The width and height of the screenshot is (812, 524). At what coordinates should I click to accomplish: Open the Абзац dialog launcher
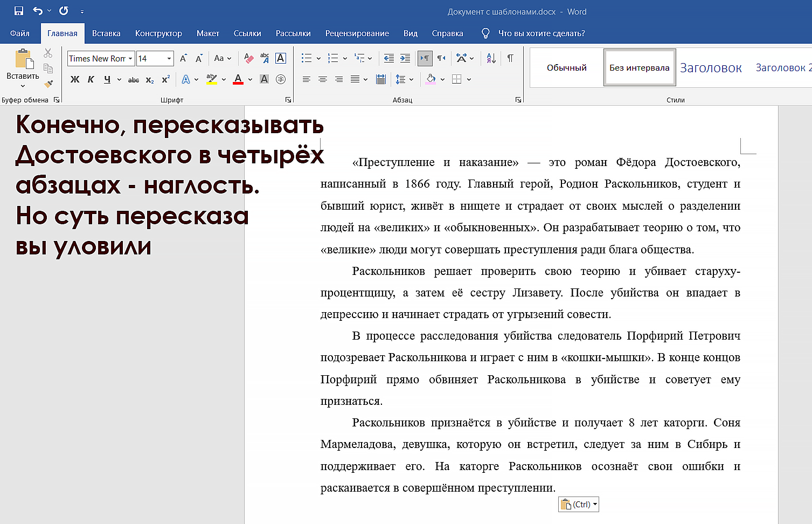(x=518, y=100)
